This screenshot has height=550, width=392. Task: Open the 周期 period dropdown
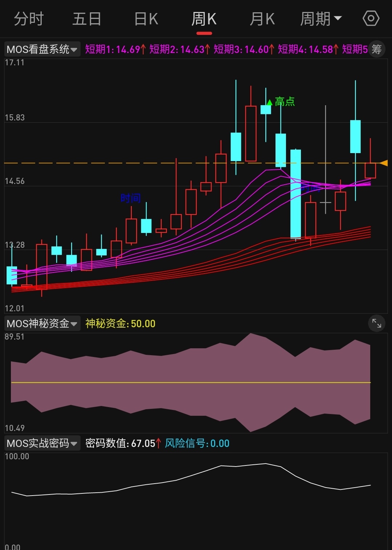tap(321, 19)
